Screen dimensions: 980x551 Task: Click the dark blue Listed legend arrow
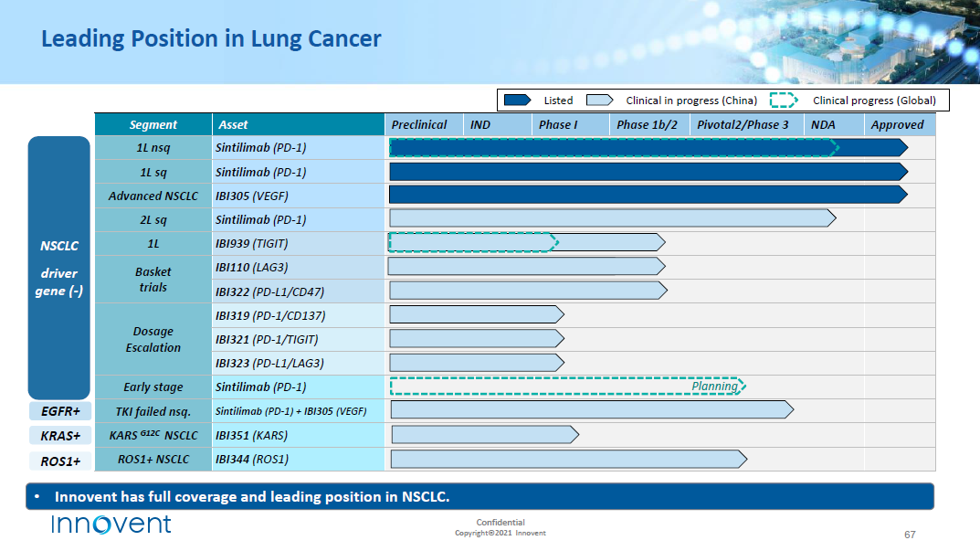point(518,101)
